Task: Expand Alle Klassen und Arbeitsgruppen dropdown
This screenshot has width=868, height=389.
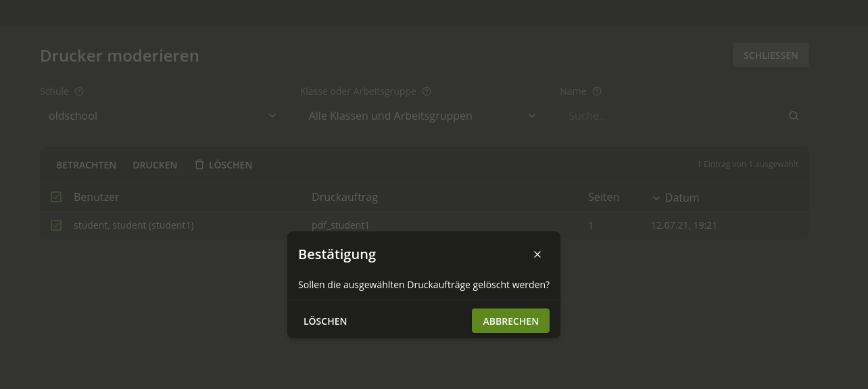Action: 422,116
